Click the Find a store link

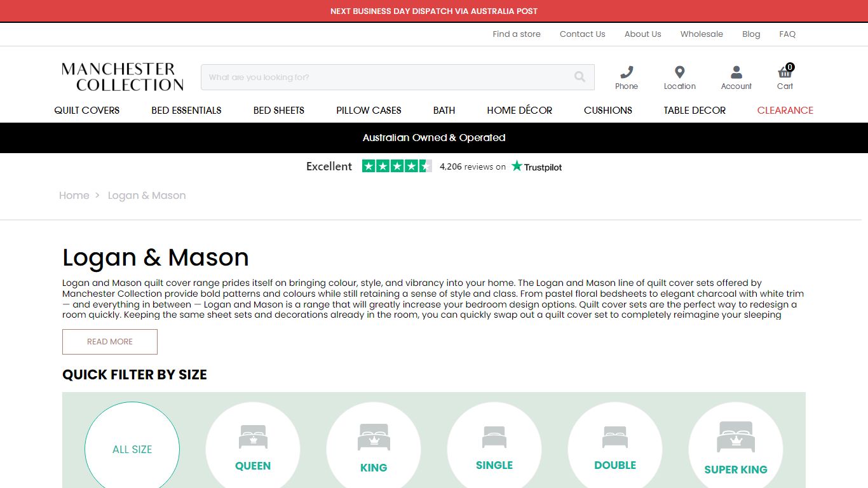(x=517, y=34)
